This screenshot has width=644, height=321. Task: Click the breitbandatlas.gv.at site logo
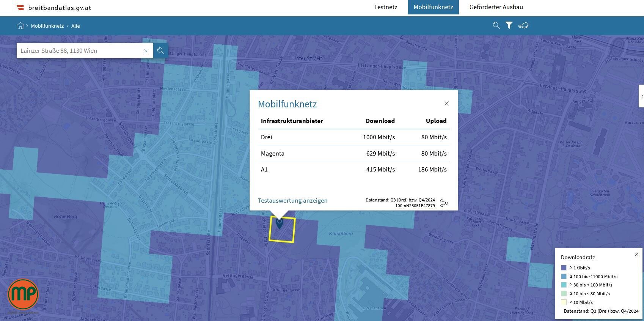coord(54,8)
